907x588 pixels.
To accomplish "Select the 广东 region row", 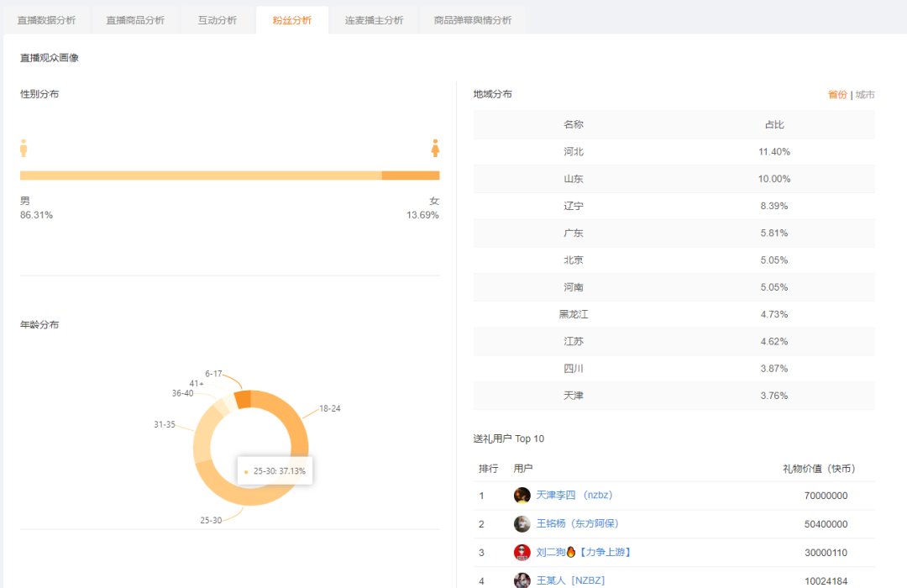I will 674,234.
